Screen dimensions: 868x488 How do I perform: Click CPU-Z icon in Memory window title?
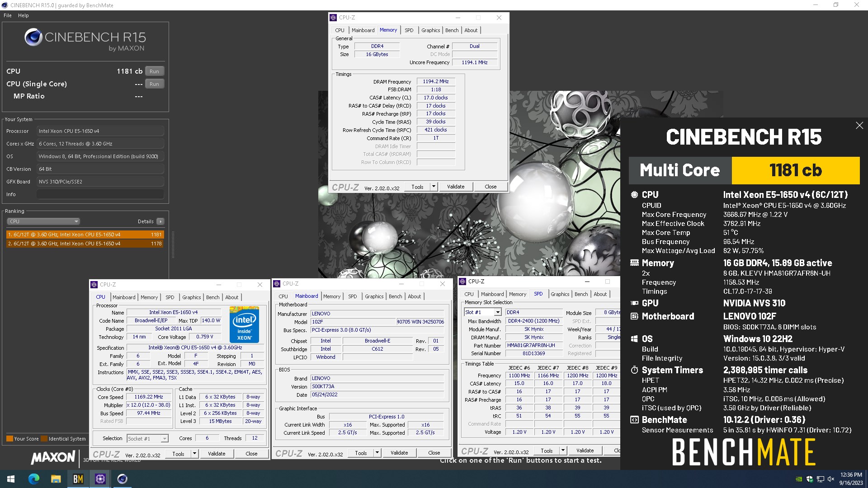click(334, 18)
